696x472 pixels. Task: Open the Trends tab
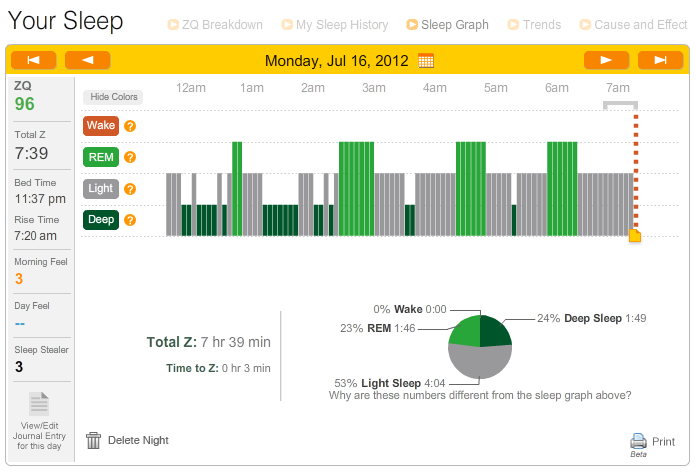pos(541,24)
